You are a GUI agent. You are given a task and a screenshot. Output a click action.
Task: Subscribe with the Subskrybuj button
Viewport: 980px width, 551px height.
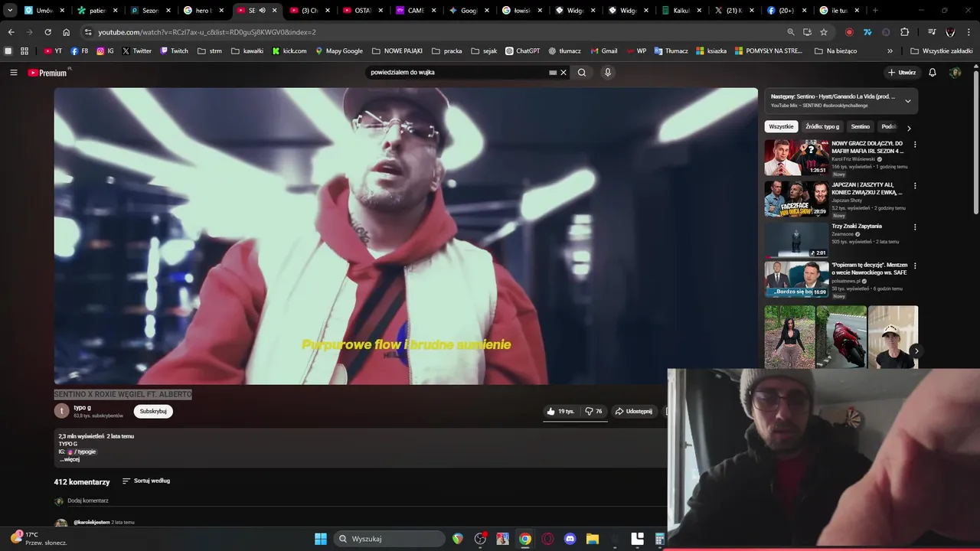pyautogui.click(x=153, y=411)
